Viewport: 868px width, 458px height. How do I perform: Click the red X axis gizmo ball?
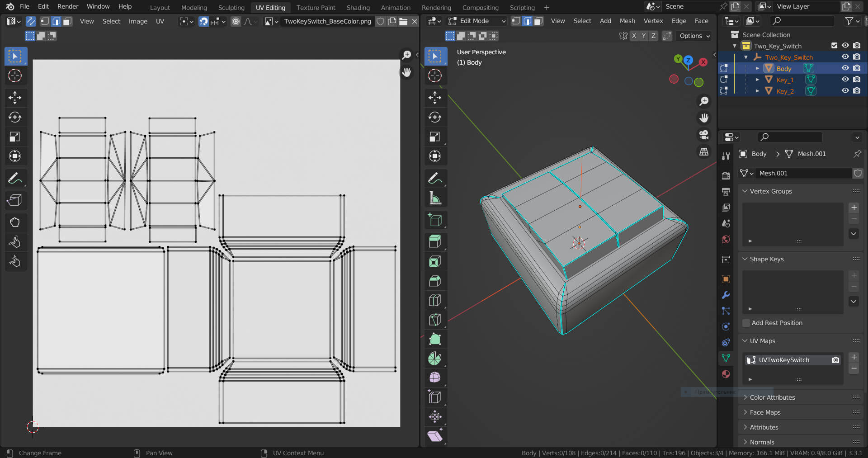coord(703,62)
